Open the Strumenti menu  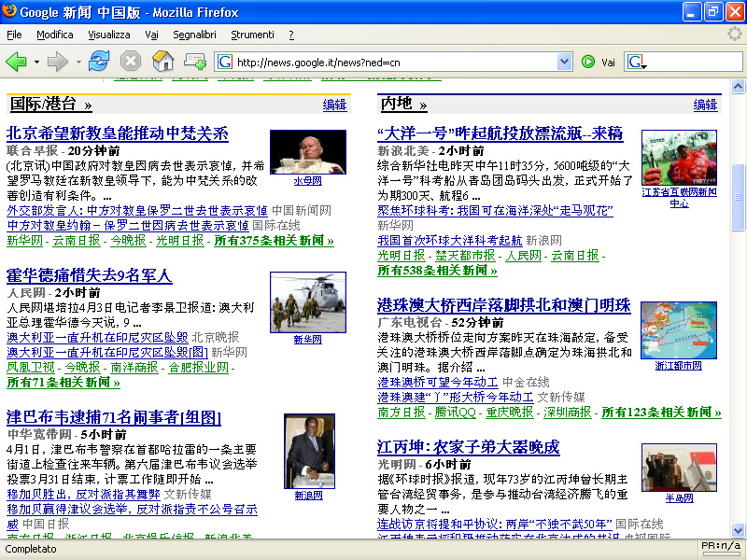click(x=252, y=35)
